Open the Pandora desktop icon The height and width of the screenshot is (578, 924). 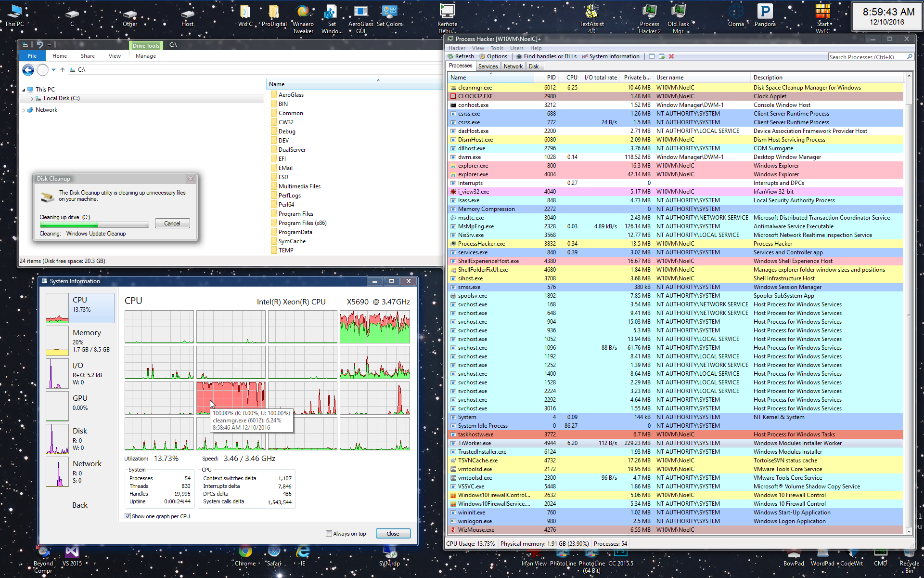point(765,16)
